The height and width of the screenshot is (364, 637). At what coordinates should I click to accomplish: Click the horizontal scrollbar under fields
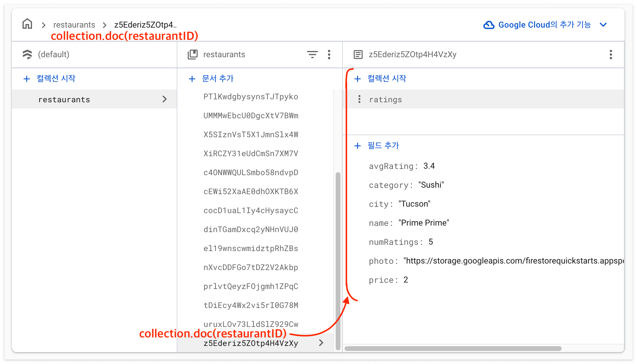coord(453,349)
